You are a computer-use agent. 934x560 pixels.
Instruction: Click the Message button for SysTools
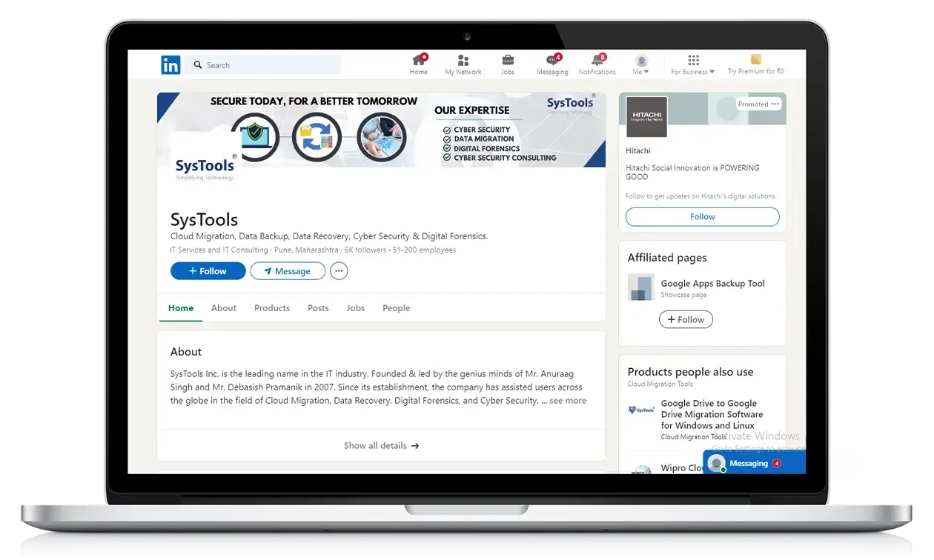[x=288, y=271]
